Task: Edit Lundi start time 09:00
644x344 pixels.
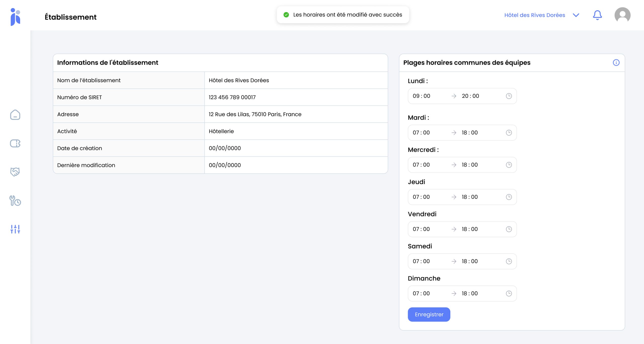Action: [x=421, y=96]
